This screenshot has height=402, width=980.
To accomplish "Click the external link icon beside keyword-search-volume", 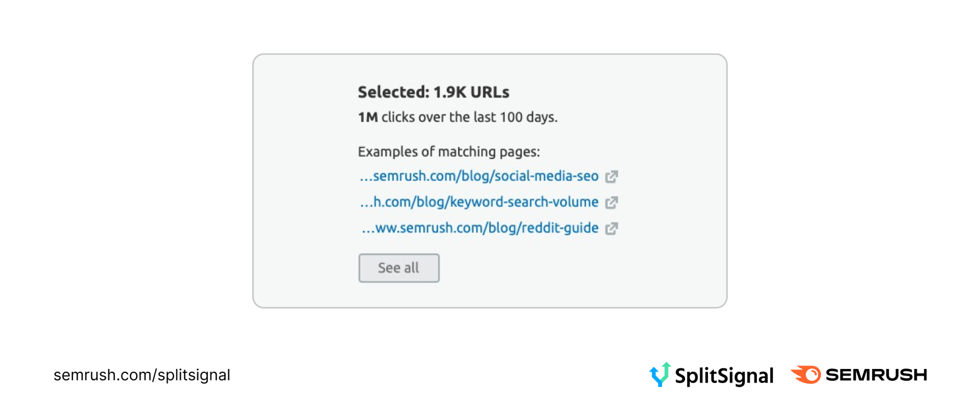I will pos(612,202).
